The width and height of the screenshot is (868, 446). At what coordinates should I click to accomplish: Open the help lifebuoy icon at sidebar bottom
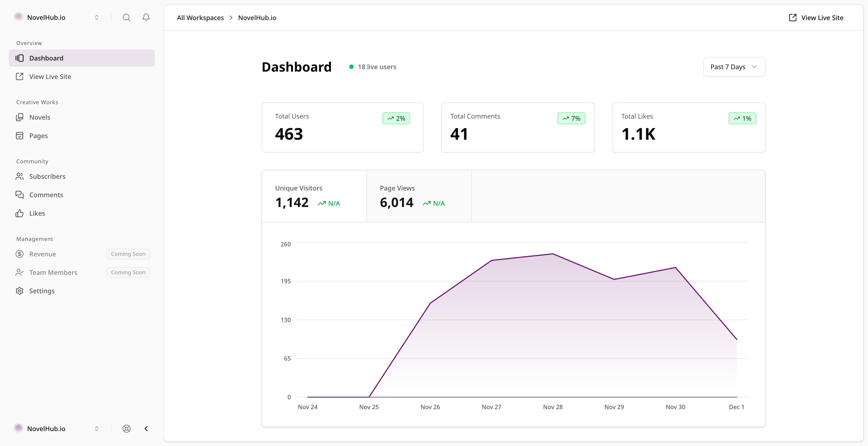[x=126, y=428]
